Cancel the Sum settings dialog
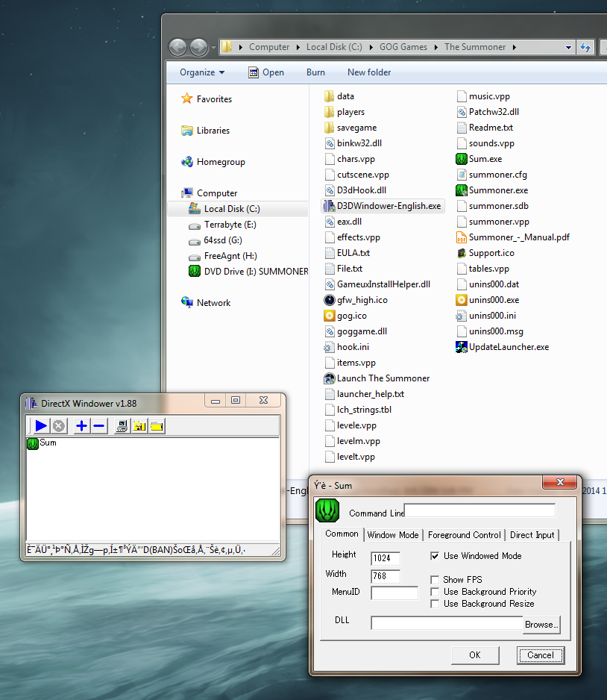Screen dimensions: 607x700 [x=541, y=655]
